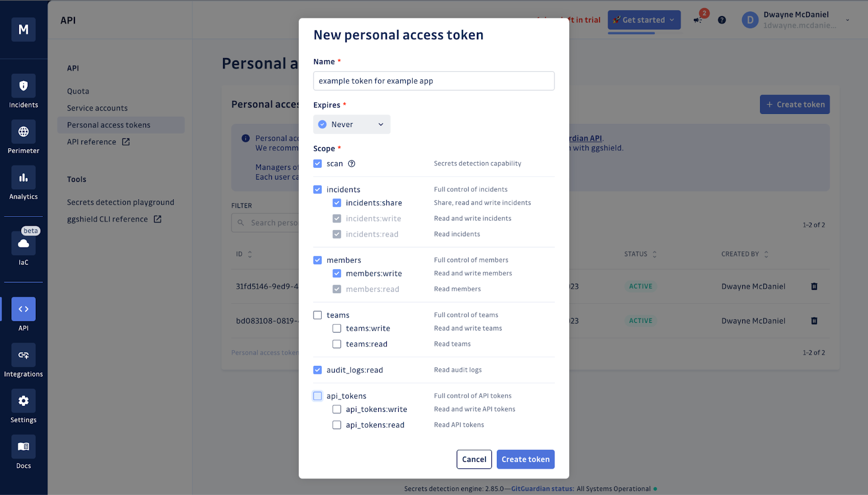Uncheck the incidents:share permission

[x=337, y=202]
